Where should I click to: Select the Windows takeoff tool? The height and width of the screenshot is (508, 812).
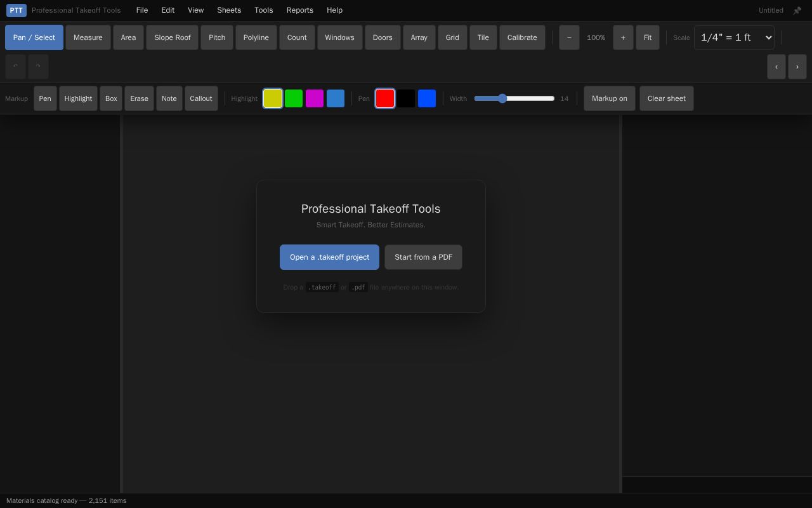[340, 37]
